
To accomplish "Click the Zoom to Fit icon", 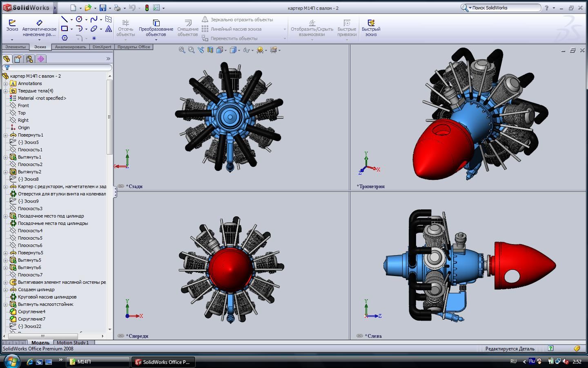I will click(x=182, y=50).
